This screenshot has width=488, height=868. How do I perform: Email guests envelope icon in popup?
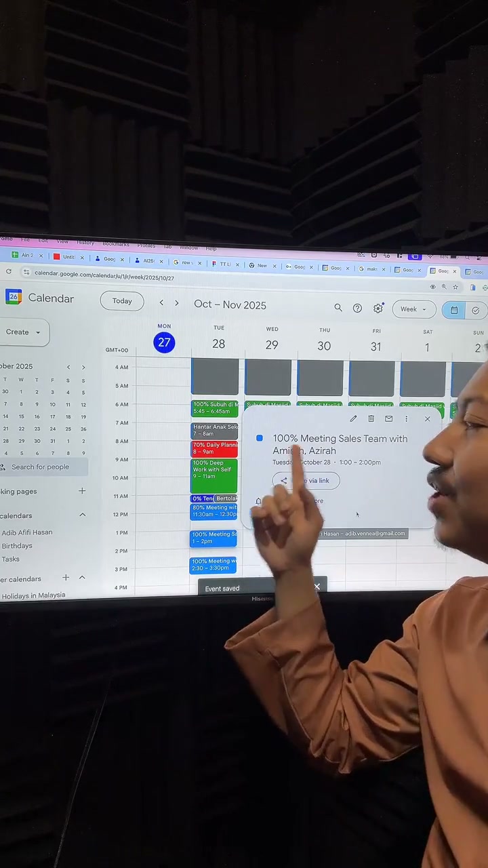[388, 418]
